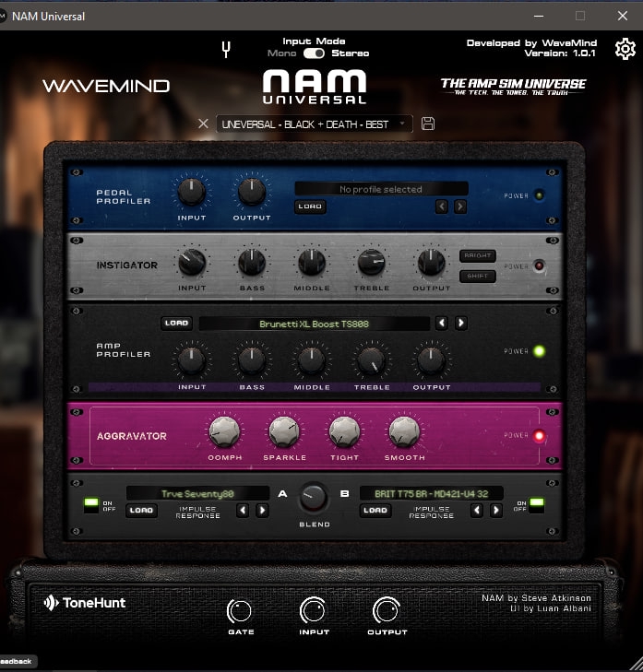Load impulse response B file

pos(375,510)
